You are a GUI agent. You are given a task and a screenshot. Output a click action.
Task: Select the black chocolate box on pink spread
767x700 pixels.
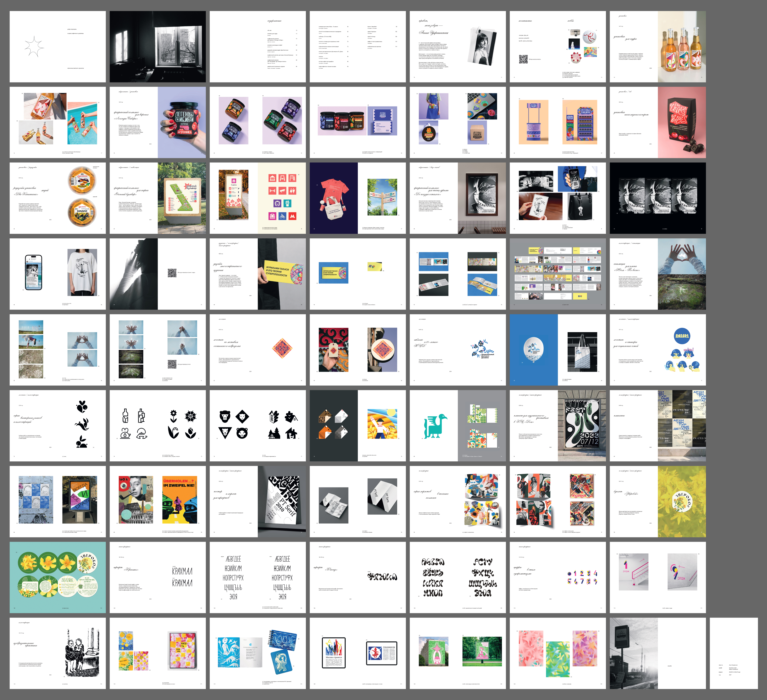(658, 122)
